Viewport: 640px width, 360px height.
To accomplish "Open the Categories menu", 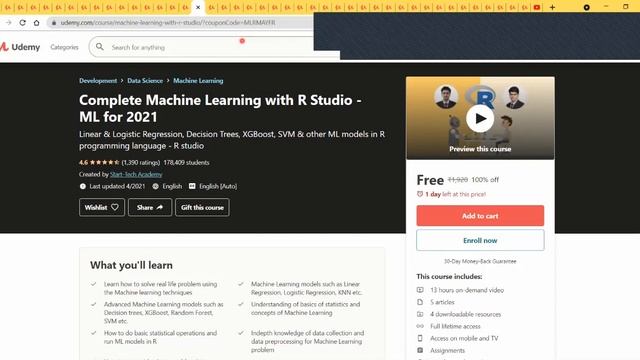I will 64,47.
